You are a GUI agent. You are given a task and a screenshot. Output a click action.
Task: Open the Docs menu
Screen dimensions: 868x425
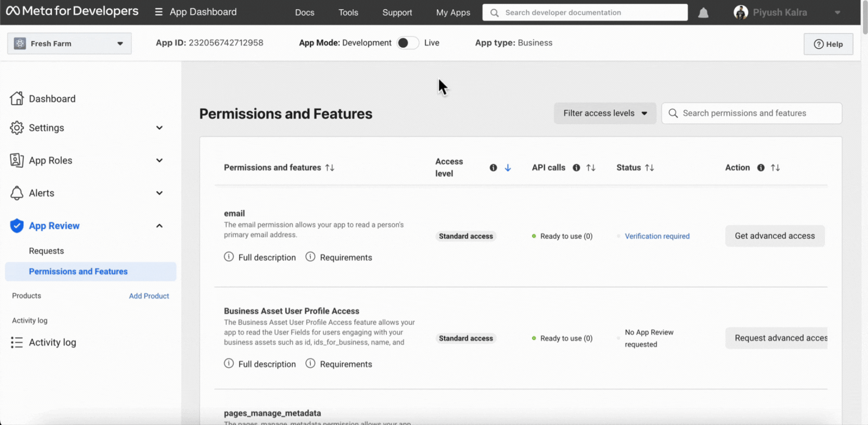point(305,13)
